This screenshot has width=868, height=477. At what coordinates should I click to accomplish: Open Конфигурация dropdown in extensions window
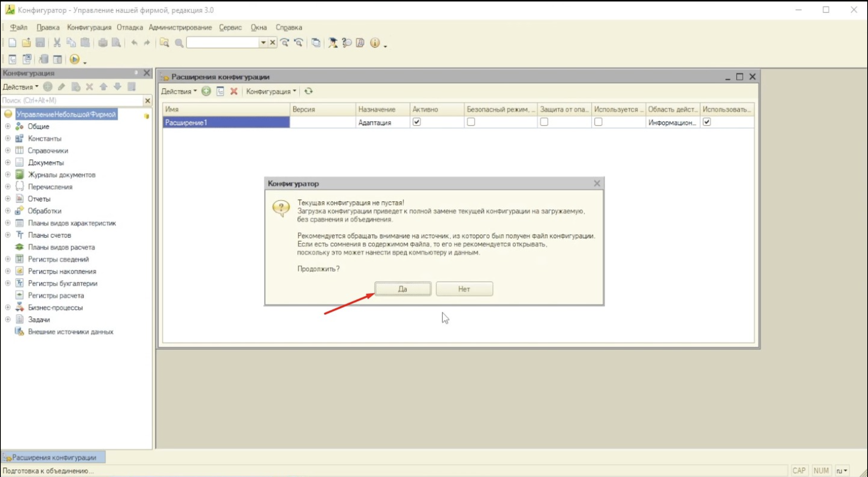point(271,91)
